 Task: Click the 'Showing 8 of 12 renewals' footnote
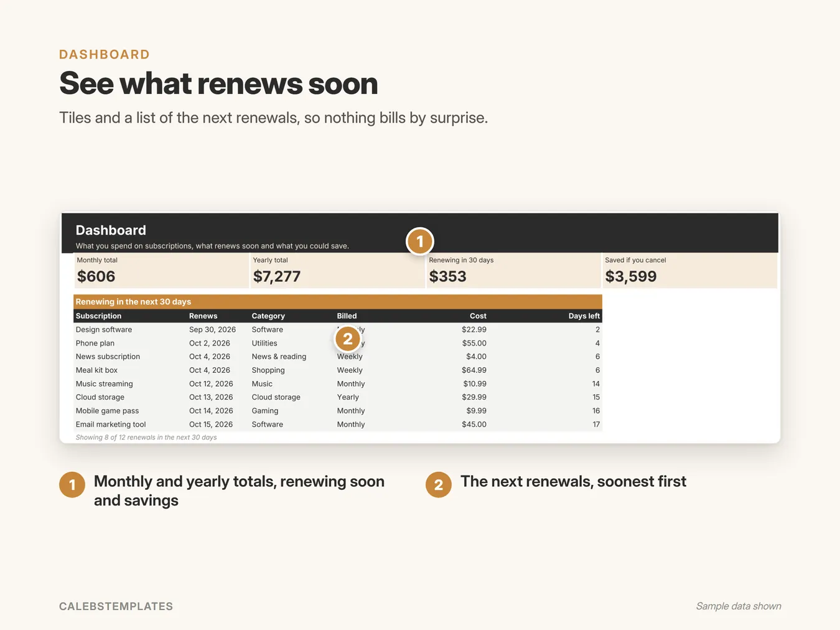(146, 438)
